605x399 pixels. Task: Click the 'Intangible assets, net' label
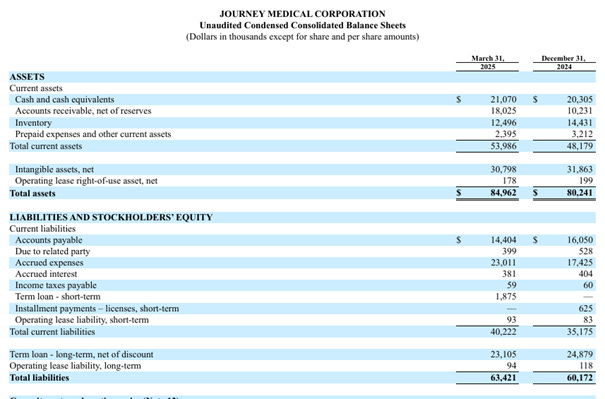[x=54, y=169]
